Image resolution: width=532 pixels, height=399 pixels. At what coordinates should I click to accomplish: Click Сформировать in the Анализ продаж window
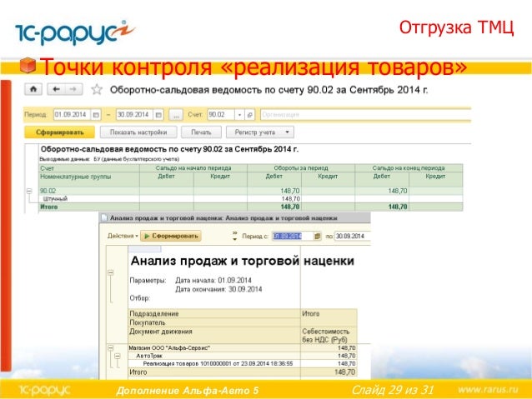(171, 236)
